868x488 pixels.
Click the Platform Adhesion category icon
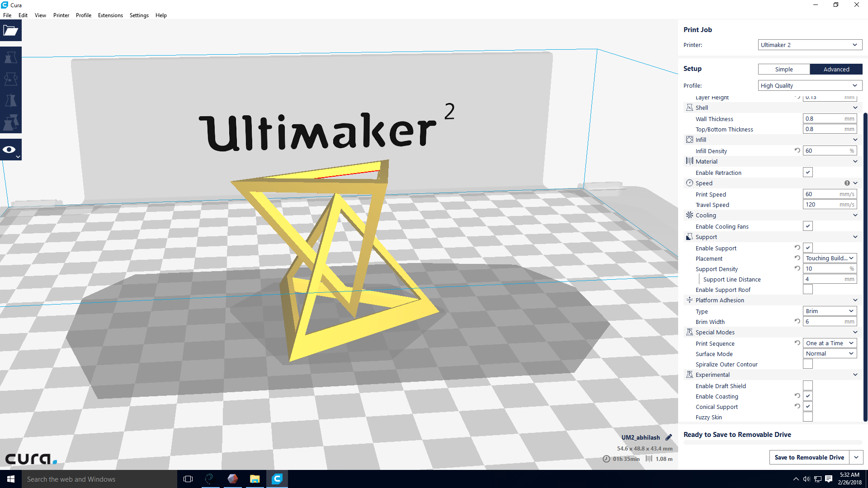point(689,300)
